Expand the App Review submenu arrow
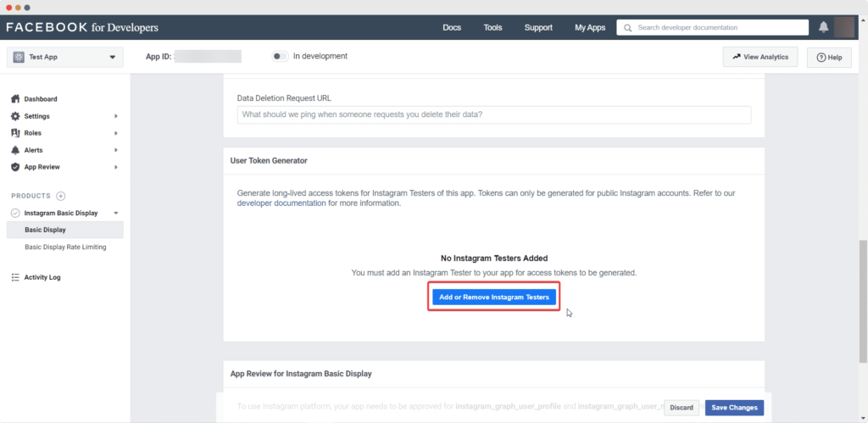868x423 pixels. pos(116,167)
